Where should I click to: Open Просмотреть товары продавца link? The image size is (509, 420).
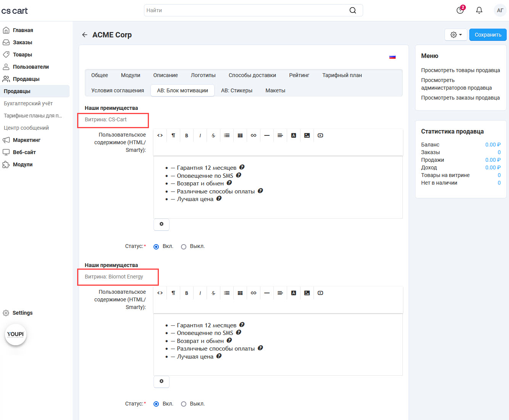[x=460, y=70]
